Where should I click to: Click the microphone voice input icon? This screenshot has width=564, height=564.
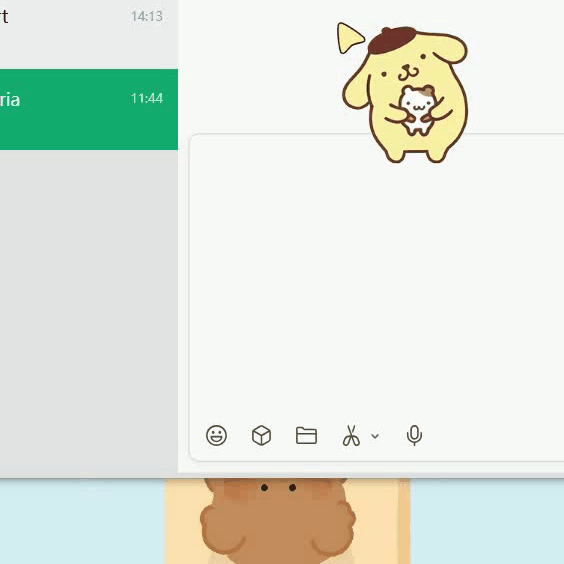click(414, 436)
